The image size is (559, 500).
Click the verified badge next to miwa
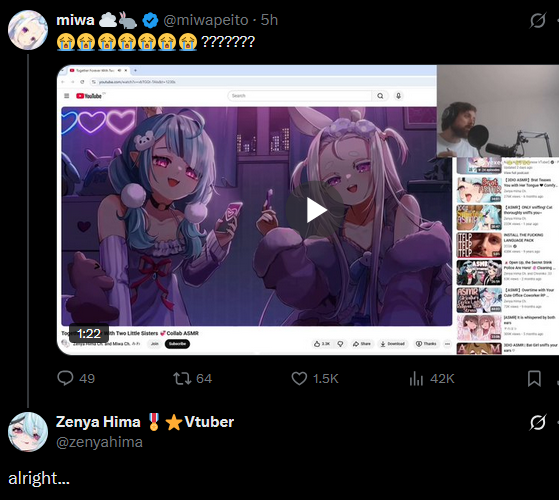tap(150, 20)
